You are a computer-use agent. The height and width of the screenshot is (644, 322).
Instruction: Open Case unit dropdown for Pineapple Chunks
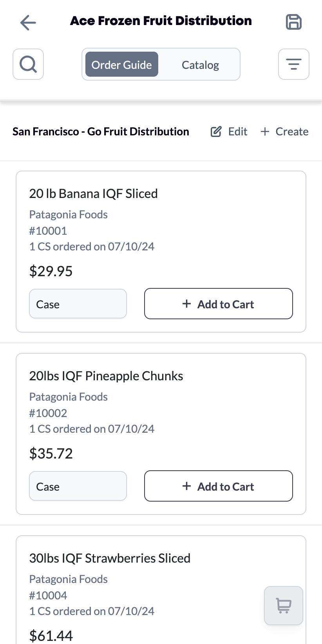[78, 486]
